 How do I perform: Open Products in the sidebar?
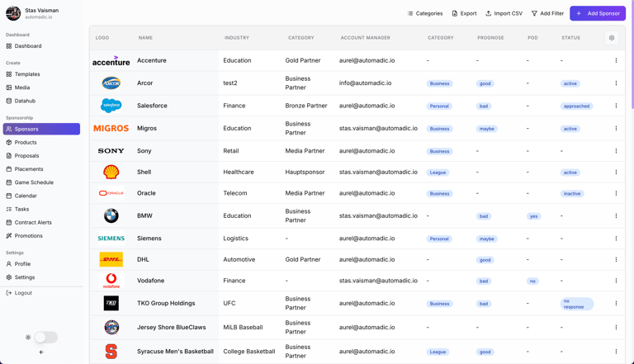(x=21, y=142)
